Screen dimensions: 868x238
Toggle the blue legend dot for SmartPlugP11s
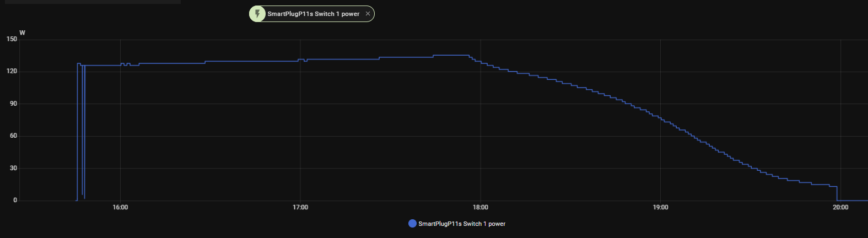click(412, 224)
